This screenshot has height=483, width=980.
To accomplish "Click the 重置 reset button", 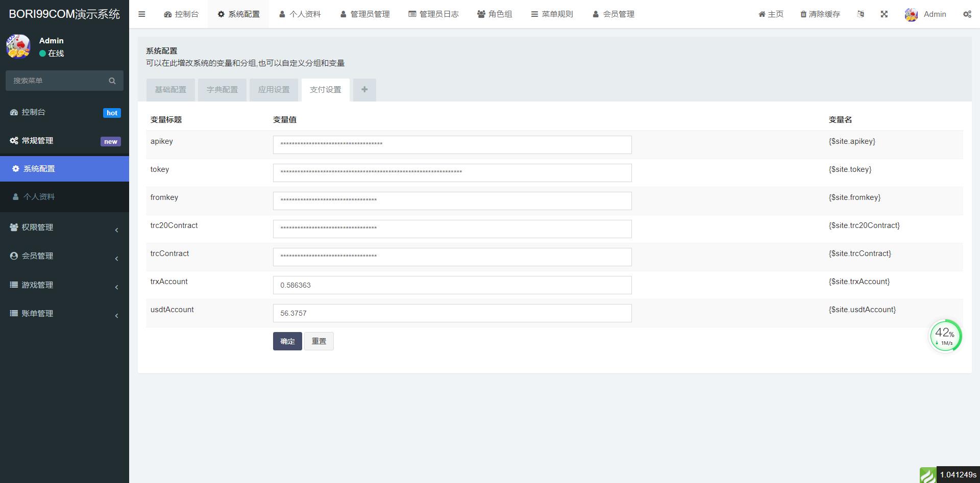I will pyautogui.click(x=319, y=341).
